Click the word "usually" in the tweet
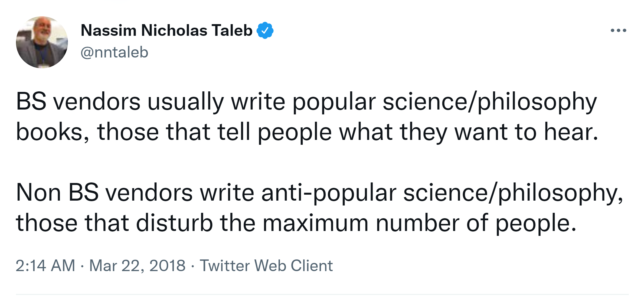The image size is (644, 302). pyautogui.click(x=186, y=102)
